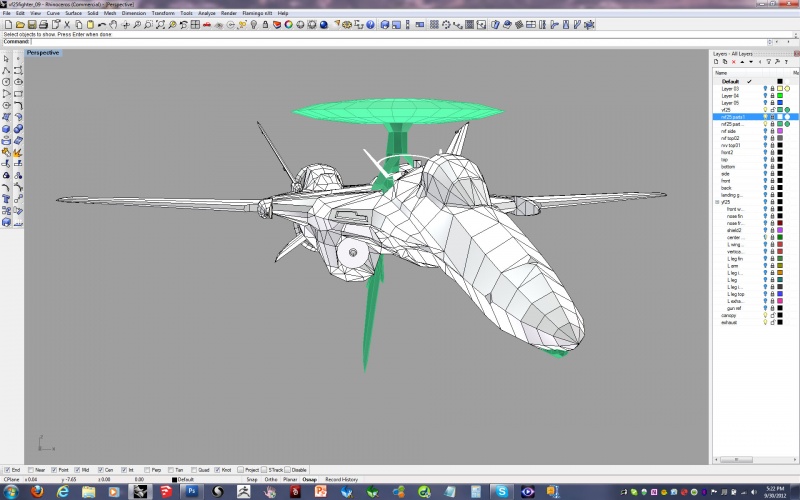Screen dimensions: 800x500
Task: Click the green color swatch of Layer 04
Action: (780, 96)
